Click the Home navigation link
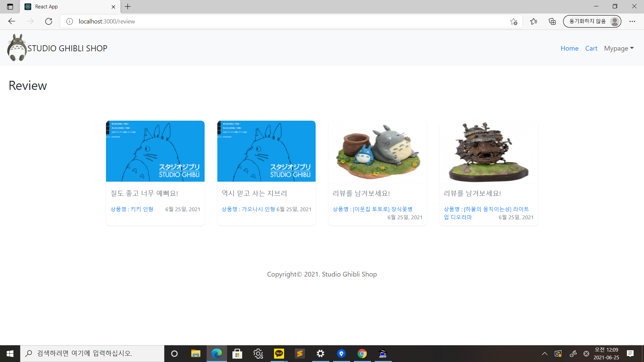This screenshot has height=362, width=644. (x=569, y=48)
